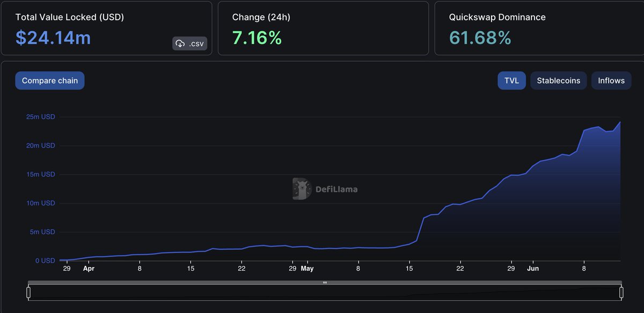Click the Compare chain button
Screen dimensions: 644x313
[50, 80]
